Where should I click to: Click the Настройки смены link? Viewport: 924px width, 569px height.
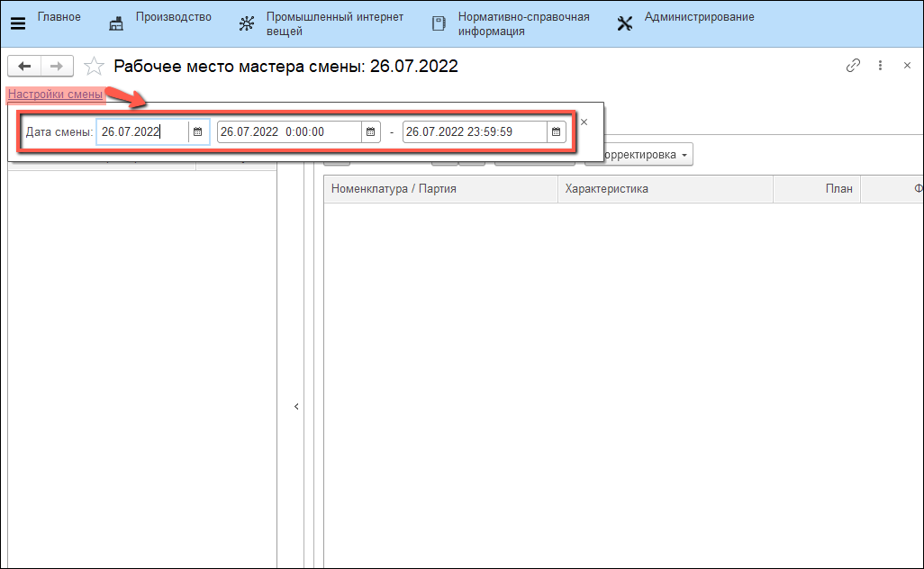coord(55,94)
